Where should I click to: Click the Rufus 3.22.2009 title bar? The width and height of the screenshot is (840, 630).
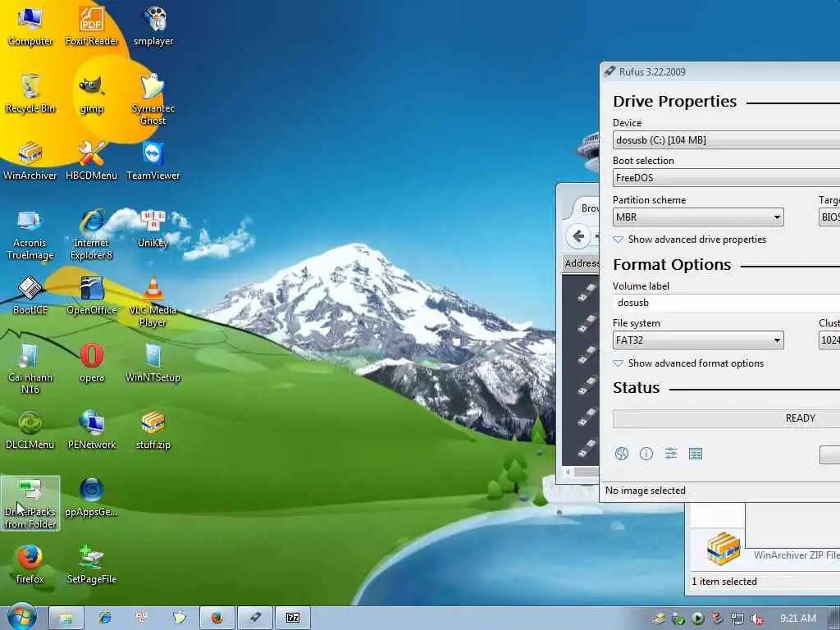click(x=720, y=72)
